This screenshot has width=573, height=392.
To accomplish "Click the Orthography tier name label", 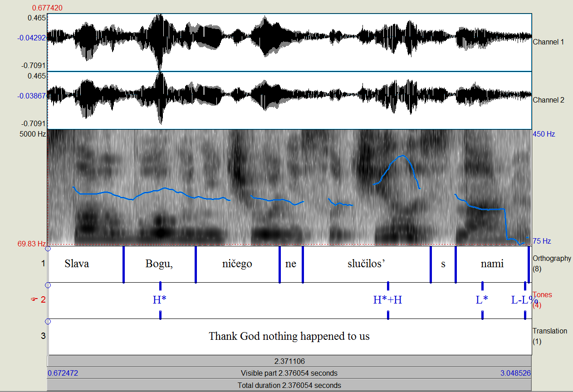I will (552, 259).
